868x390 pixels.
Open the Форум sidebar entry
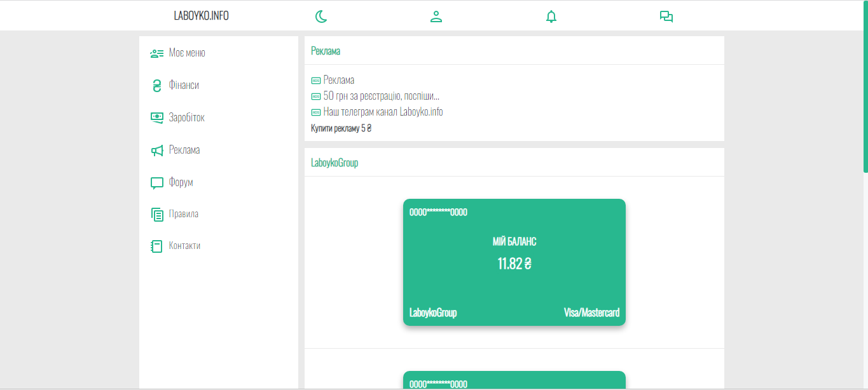[x=181, y=182]
